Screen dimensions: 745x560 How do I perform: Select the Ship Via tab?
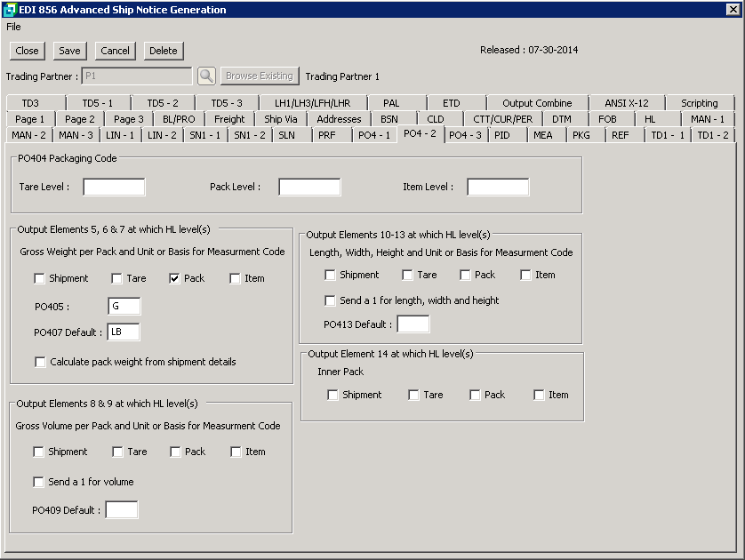pyautogui.click(x=281, y=119)
